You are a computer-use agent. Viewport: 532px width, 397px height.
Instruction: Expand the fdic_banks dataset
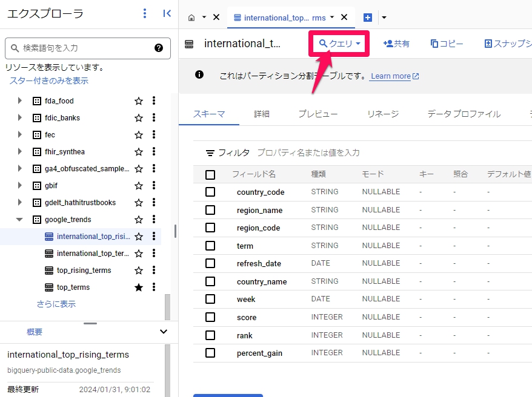point(19,117)
